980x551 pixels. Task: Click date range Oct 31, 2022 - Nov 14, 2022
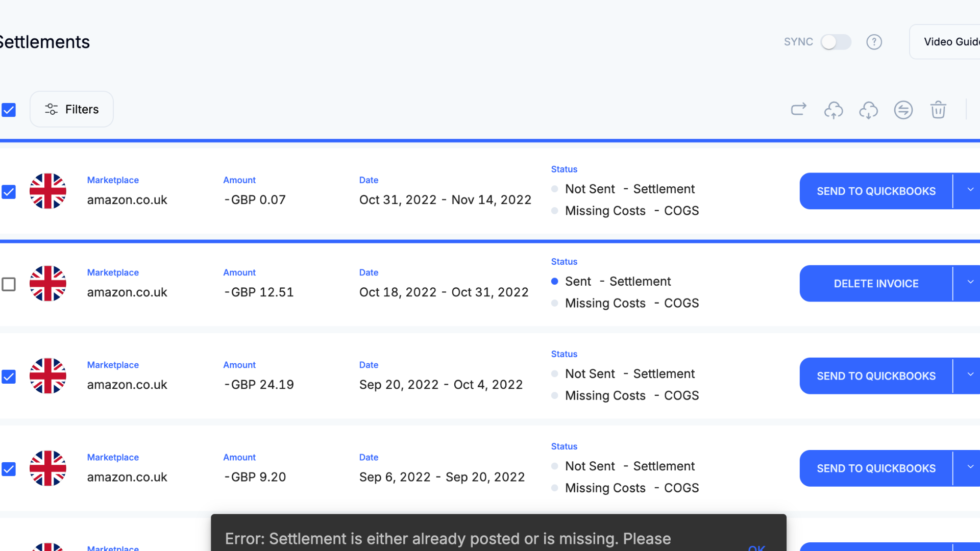click(445, 200)
